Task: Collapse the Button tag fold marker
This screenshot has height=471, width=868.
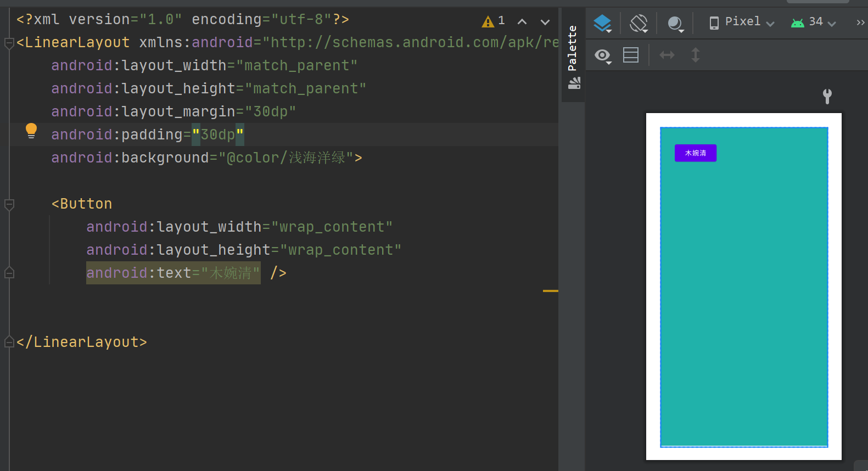Action: (x=9, y=205)
